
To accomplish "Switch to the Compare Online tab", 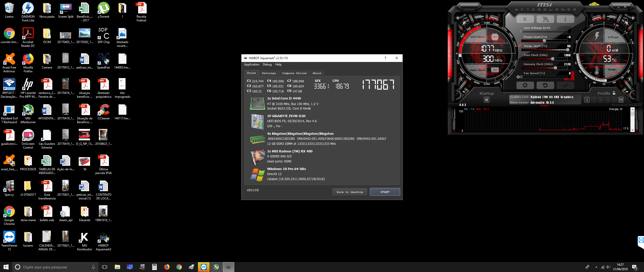I will point(294,73).
